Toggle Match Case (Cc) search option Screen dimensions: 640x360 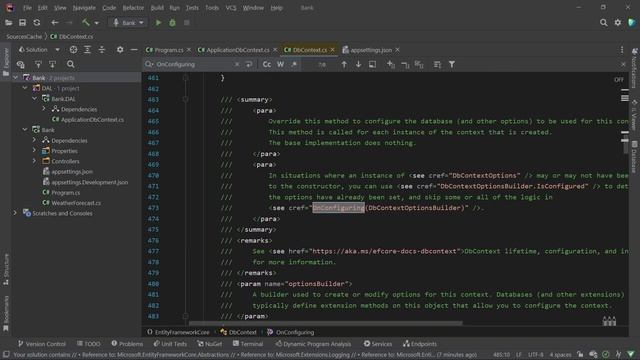click(x=267, y=64)
